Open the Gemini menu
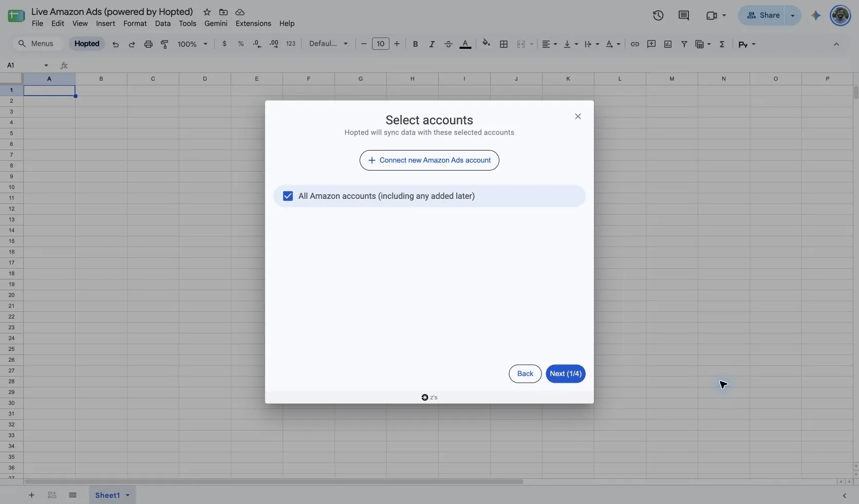This screenshot has height=504, width=859. pos(216,24)
